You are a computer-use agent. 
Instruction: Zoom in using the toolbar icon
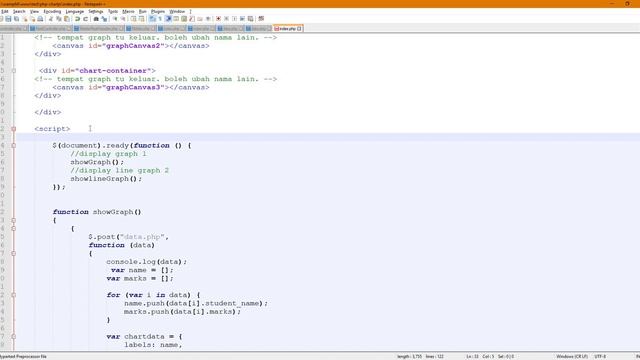pyautogui.click(x=115, y=19)
